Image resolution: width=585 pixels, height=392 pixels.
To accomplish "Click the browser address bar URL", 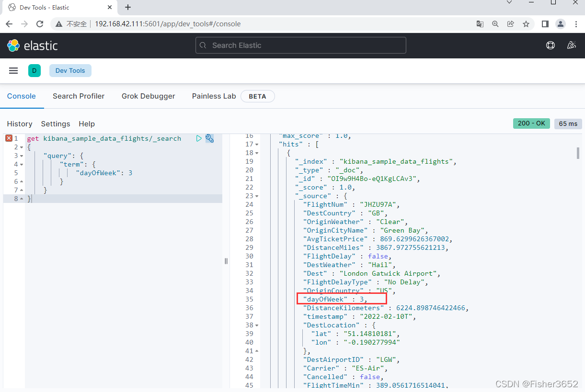I will tap(168, 24).
